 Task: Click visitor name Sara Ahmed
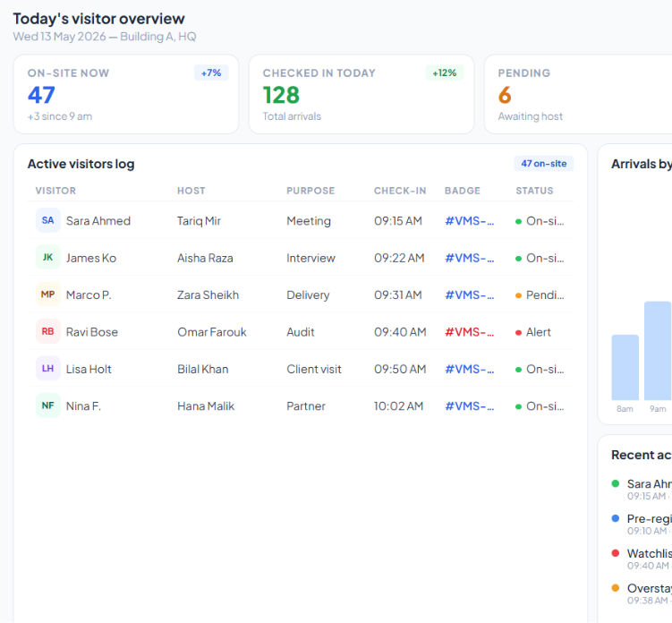click(x=98, y=221)
